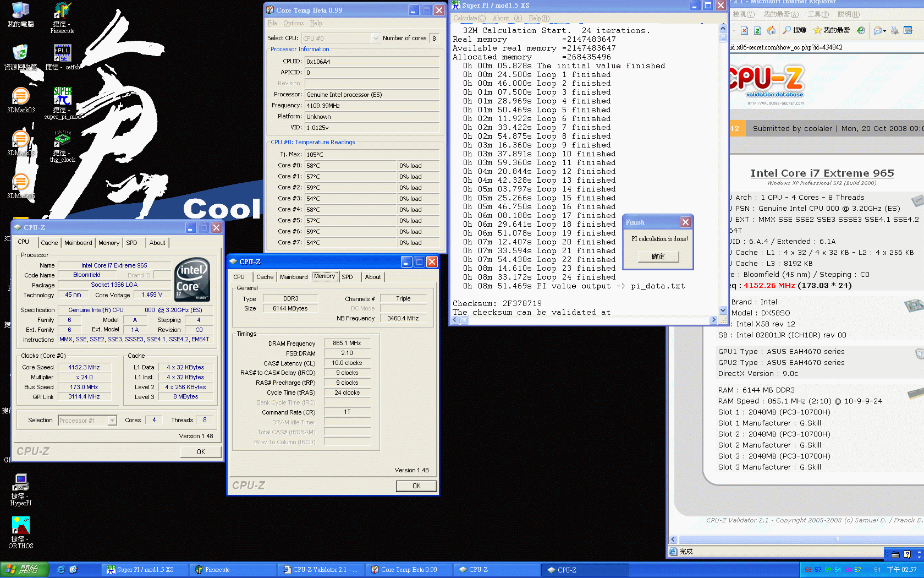Image resolution: width=924 pixels, height=578 pixels.
Task: Click Internet Explorer horizontal scrollbar left arrow
Action: 673,539
